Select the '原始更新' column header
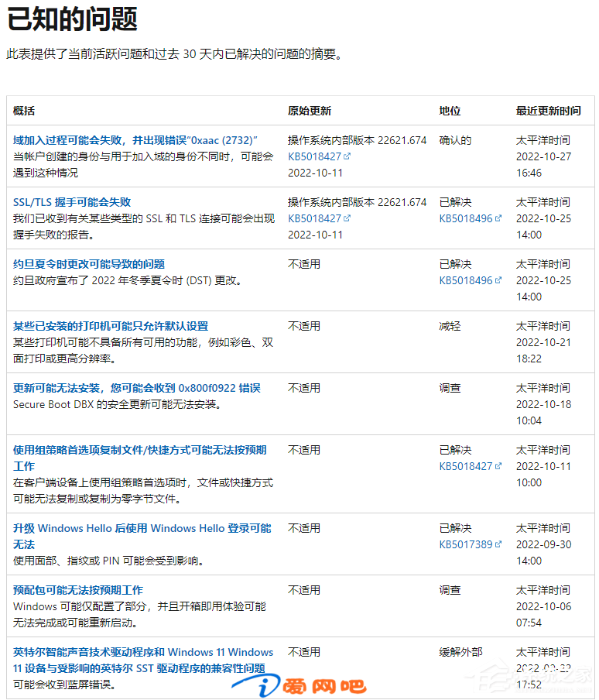 click(x=309, y=111)
